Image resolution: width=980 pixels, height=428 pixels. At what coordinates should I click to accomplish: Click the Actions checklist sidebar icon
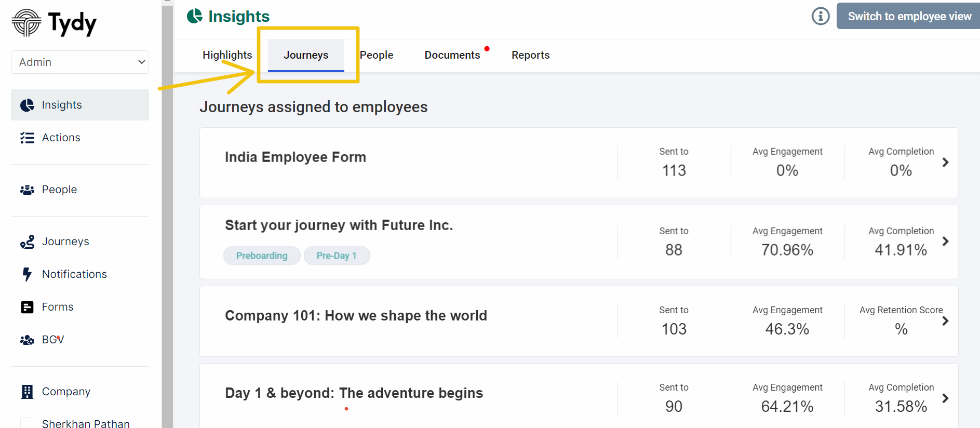coord(27,138)
